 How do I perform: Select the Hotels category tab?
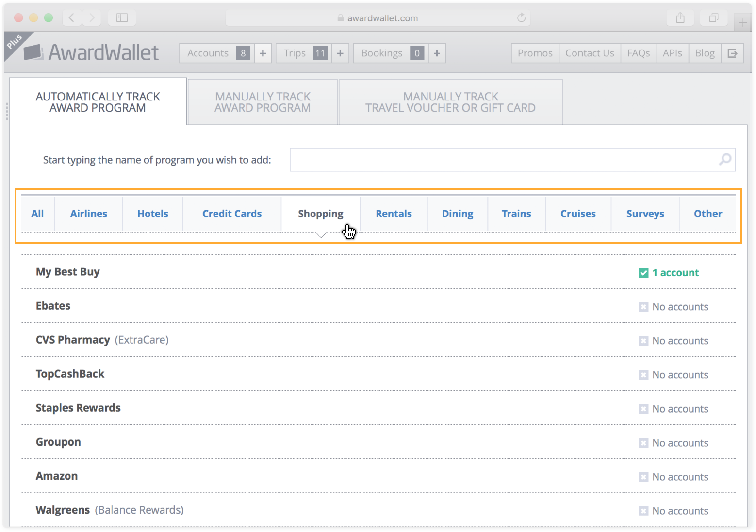152,214
